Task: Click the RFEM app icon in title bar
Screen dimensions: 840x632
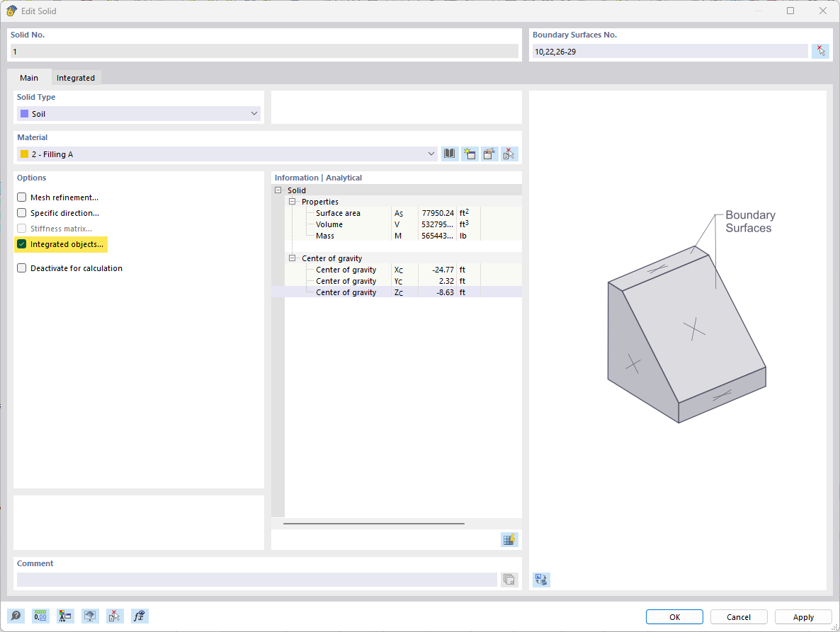Action: [11, 11]
